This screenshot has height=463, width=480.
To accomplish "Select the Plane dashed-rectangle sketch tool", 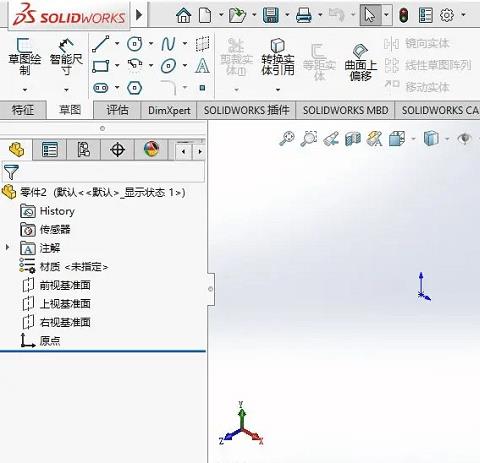I will tap(202, 44).
